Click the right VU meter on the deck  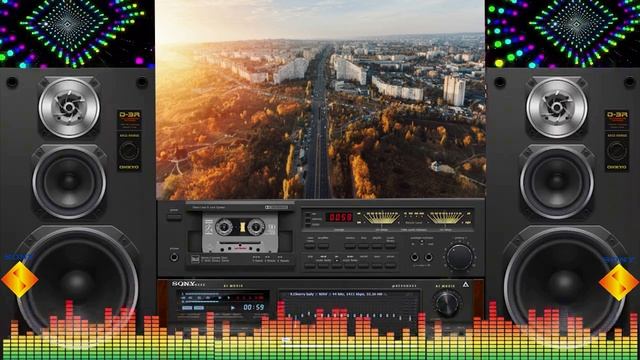tap(445, 218)
